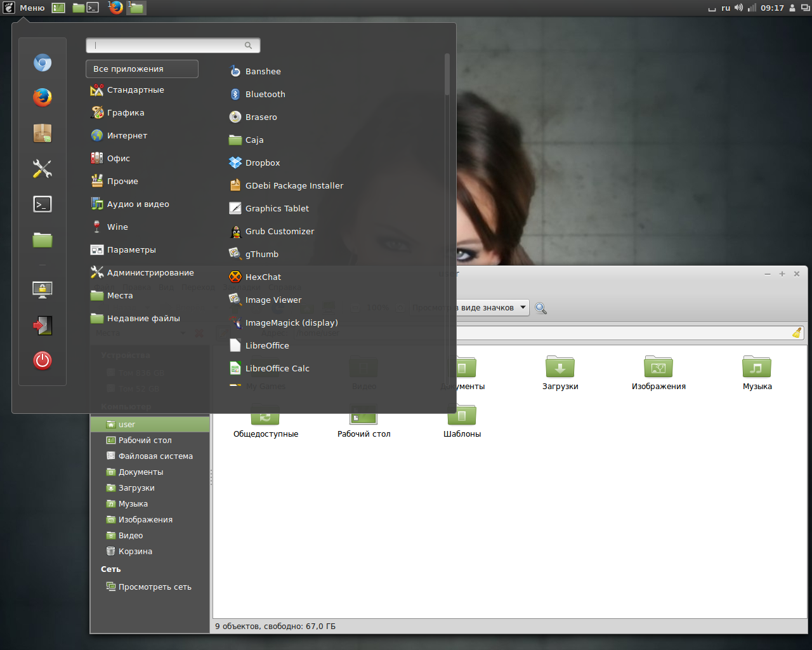
Task: Open the Caja file manager entry
Action: point(246,140)
